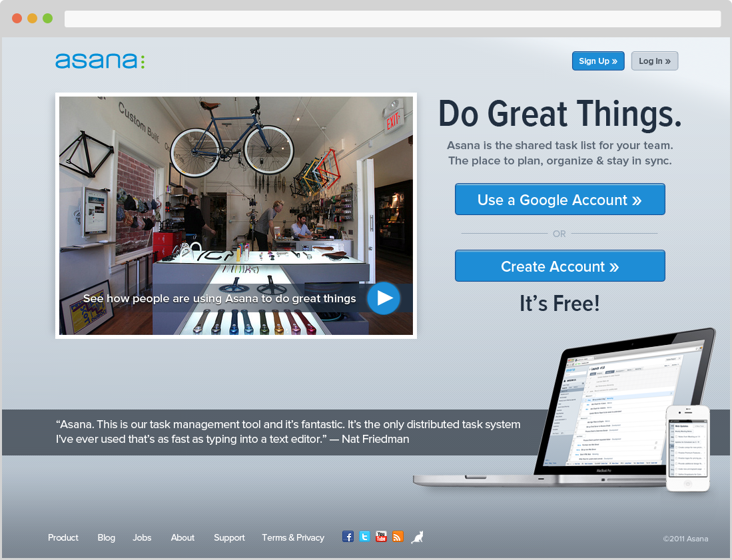This screenshot has height=560, width=732.
Task: Click the white iPhone product image
Action: [688, 448]
